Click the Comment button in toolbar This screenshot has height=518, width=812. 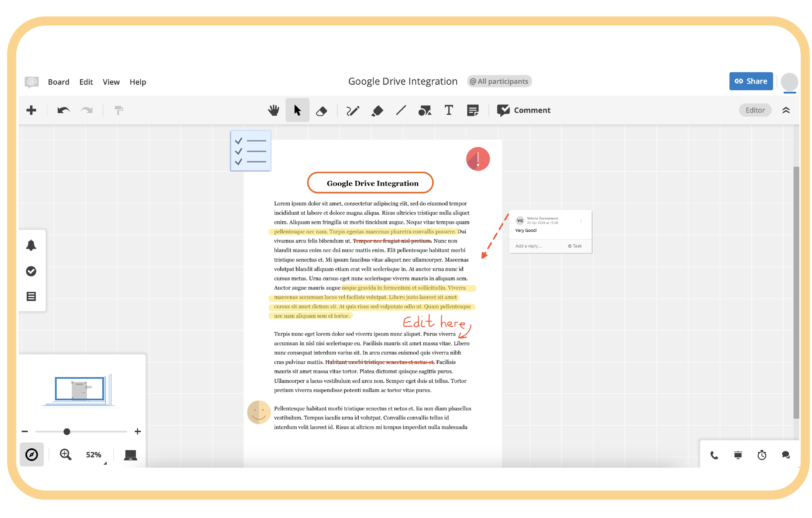click(x=524, y=110)
